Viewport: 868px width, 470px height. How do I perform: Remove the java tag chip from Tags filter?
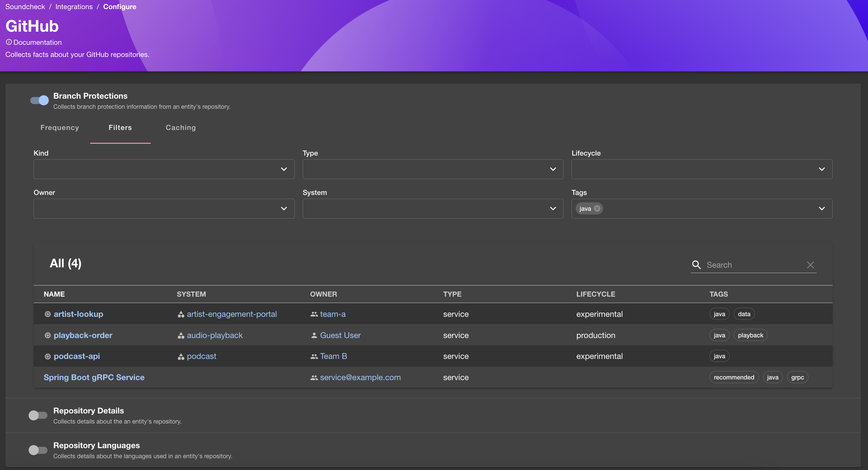(597, 208)
